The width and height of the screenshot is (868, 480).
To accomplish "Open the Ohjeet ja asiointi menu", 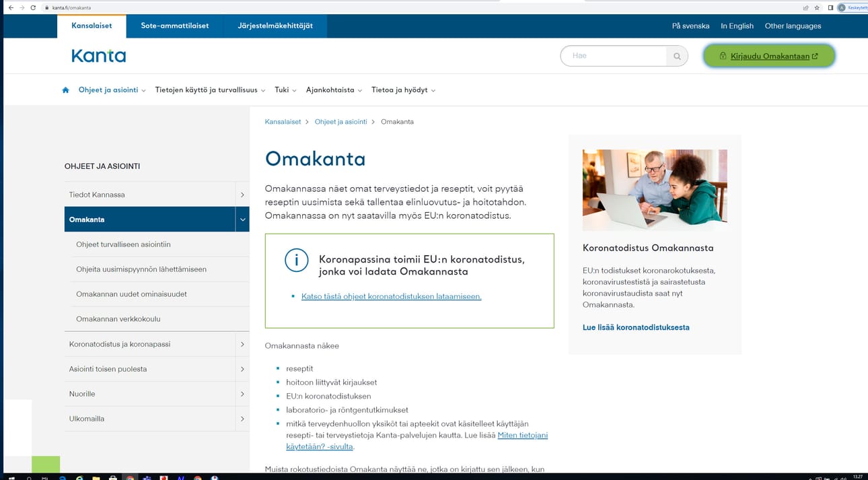I will click(112, 90).
